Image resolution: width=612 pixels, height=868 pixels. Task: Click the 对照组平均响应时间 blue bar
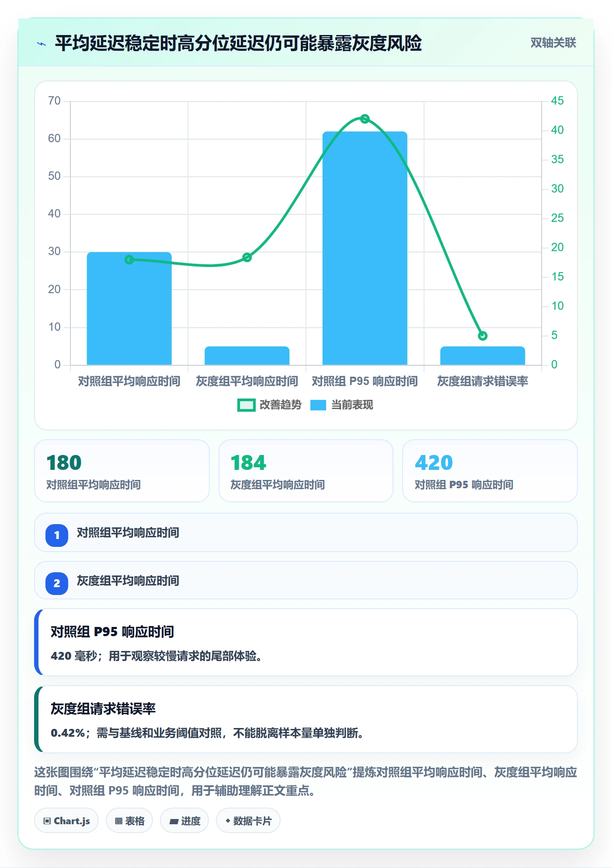tap(129, 308)
